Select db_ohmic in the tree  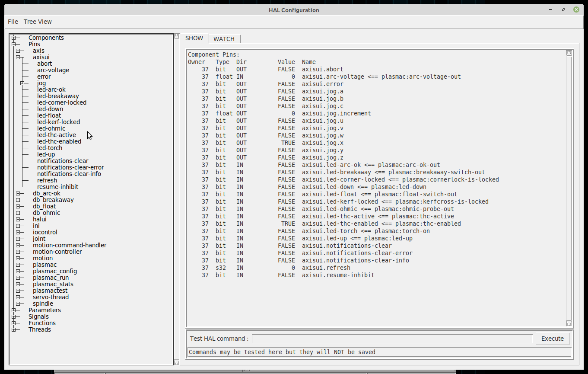point(47,213)
